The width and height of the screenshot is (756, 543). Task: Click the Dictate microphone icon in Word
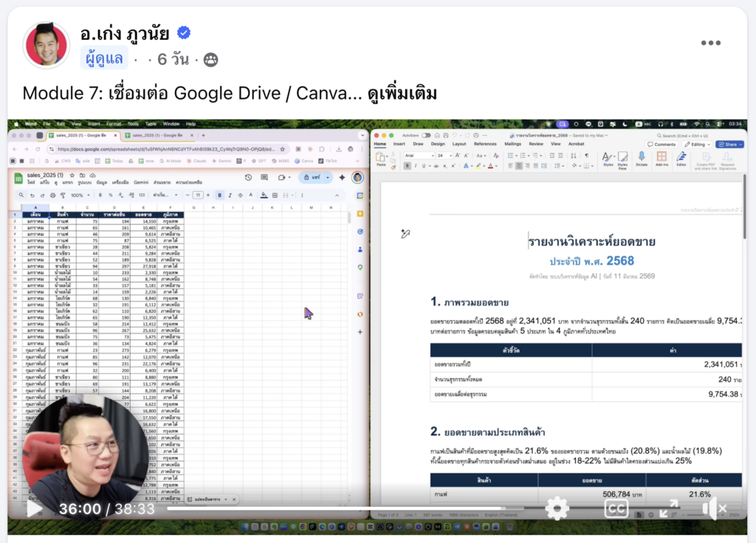[x=642, y=159]
